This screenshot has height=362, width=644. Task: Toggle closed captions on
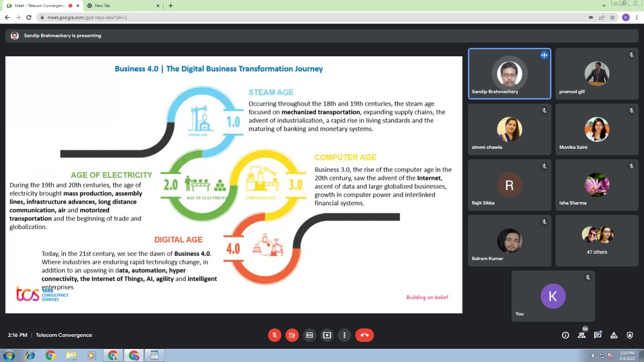click(x=309, y=335)
